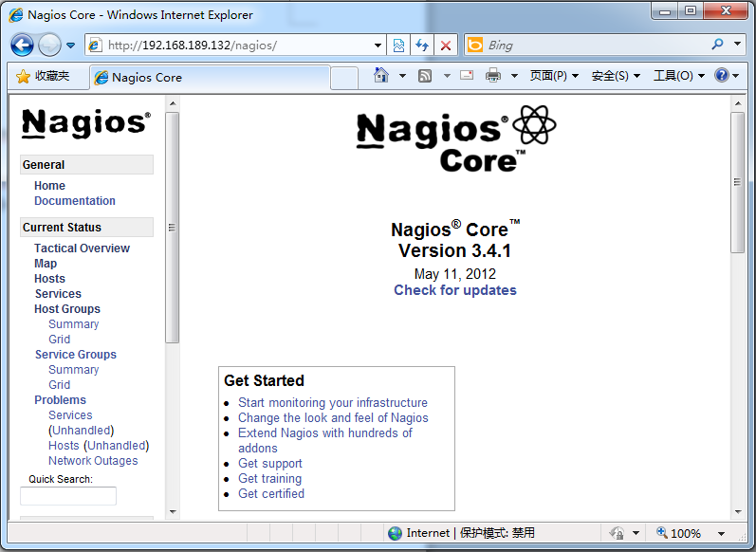
Task: Stop page loading with the red X
Action: click(446, 46)
